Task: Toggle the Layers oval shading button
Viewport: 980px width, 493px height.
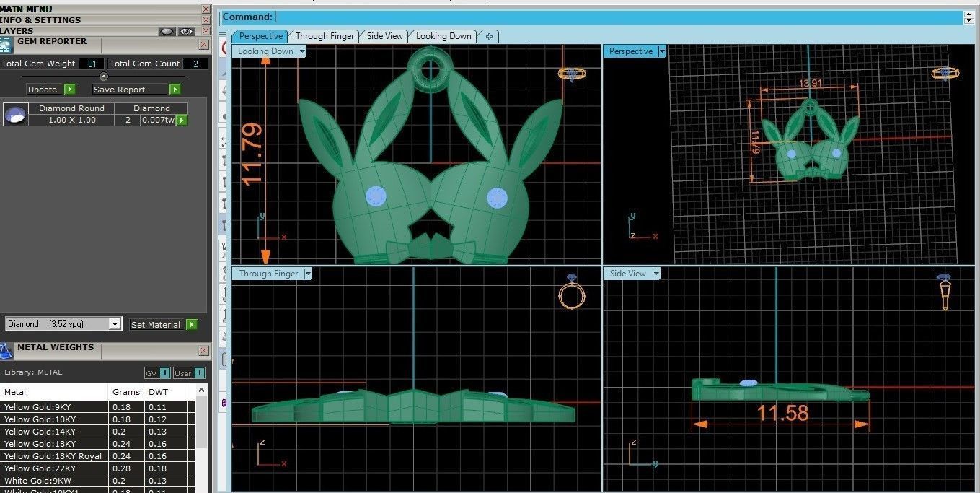Action: [x=167, y=31]
